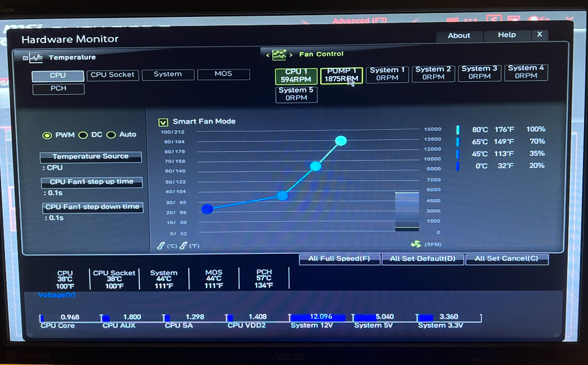Click the Celsius thermometer icon below graph
The width and height of the screenshot is (588, 365).
(161, 246)
